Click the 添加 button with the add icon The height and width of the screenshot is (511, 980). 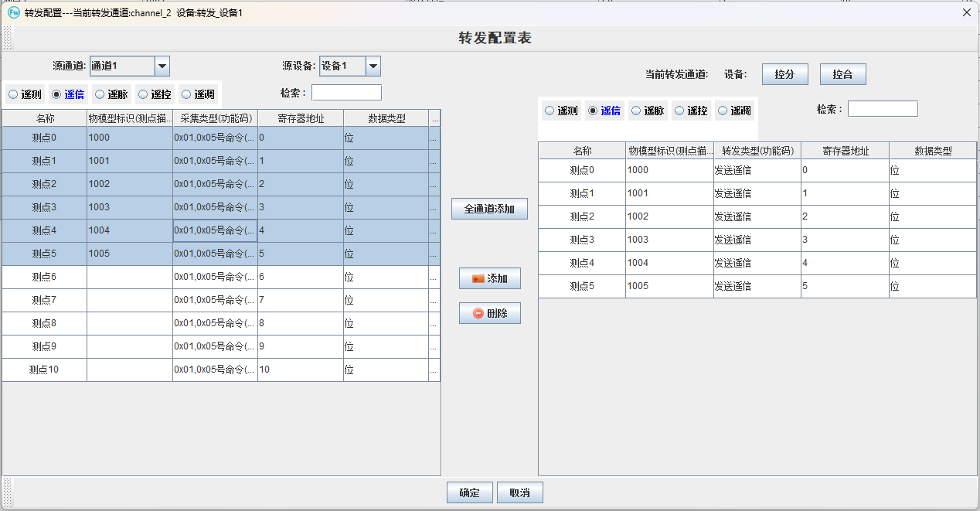point(489,278)
